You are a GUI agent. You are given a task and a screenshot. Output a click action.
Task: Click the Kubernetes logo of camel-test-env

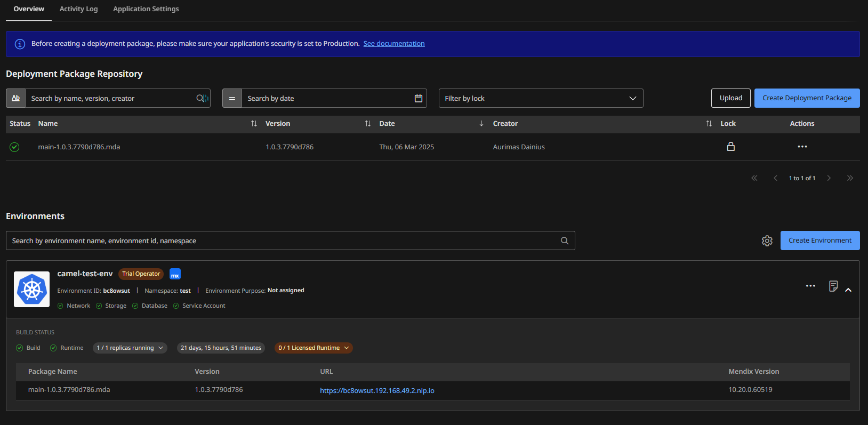pyautogui.click(x=32, y=290)
